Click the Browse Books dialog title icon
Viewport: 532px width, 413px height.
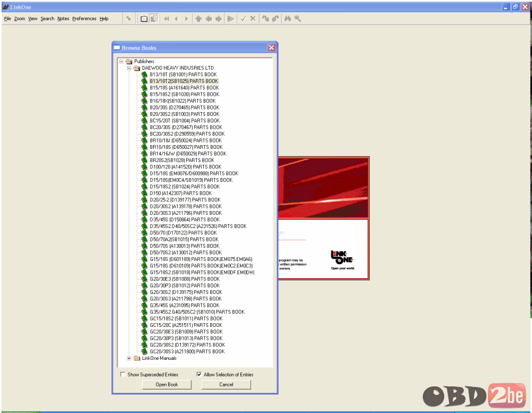(x=117, y=48)
